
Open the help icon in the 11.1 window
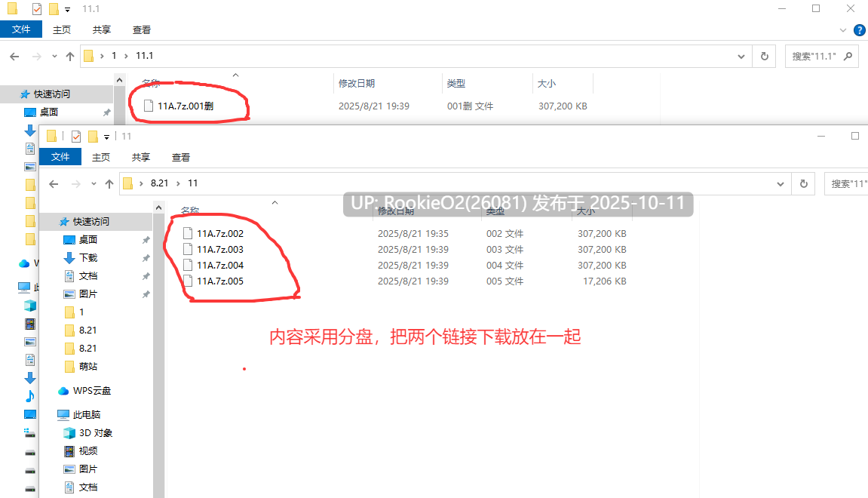(860, 30)
